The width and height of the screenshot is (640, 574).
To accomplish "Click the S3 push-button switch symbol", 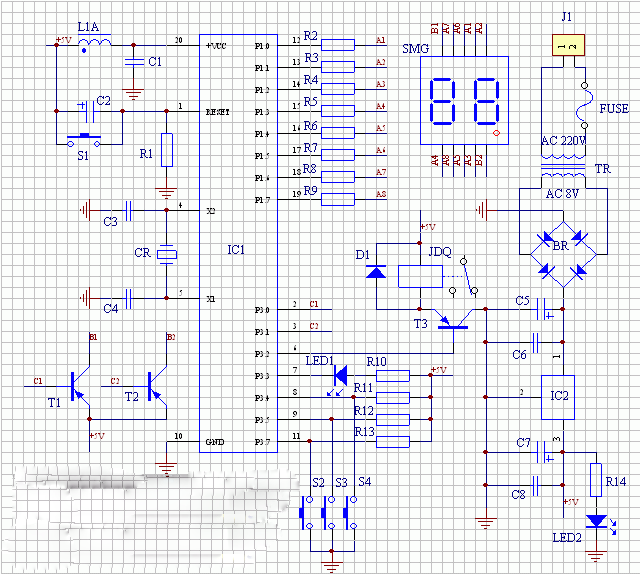I will pos(329,513).
